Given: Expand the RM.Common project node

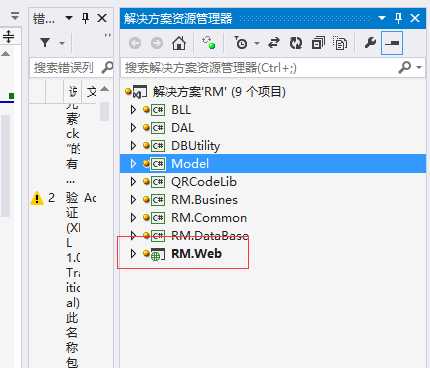Looking at the screenshot, I should tap(133, 218).
